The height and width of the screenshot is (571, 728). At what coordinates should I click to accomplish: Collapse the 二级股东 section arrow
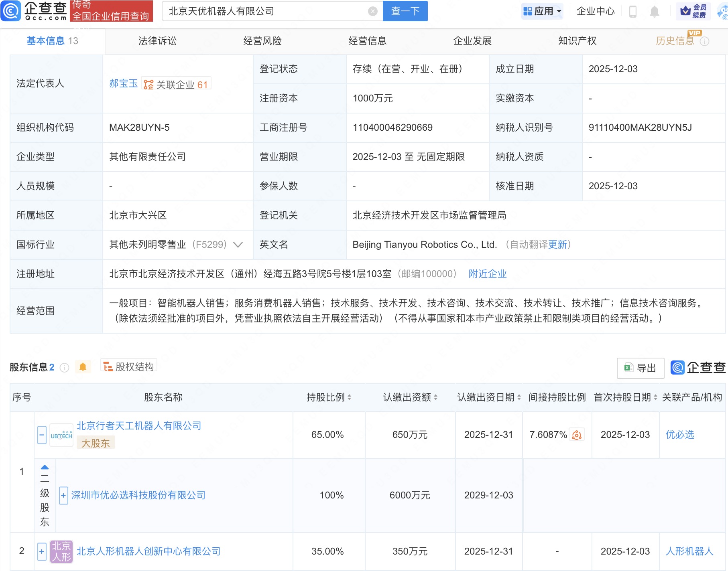click(45, 467)
